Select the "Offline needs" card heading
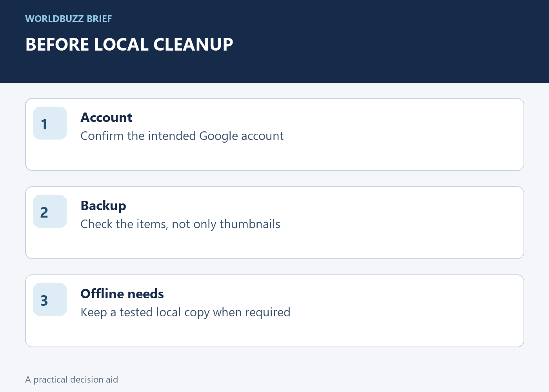This screenshot has height=392, width=549. [122, 294]
